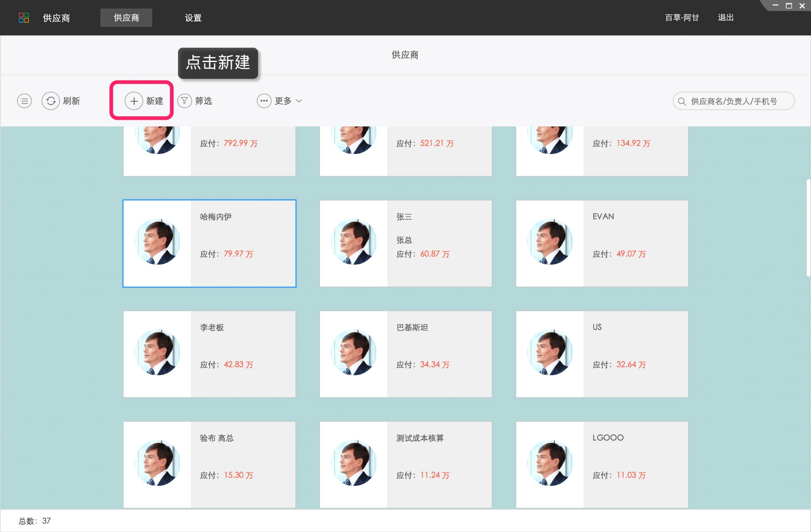
Task: Click the 49.07 万 payable amount
Action: [x=631, y=254]
